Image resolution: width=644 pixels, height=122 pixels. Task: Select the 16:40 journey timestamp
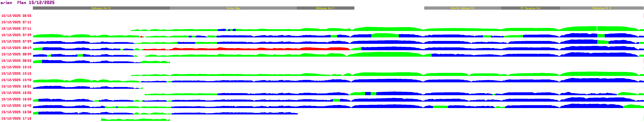16,106
